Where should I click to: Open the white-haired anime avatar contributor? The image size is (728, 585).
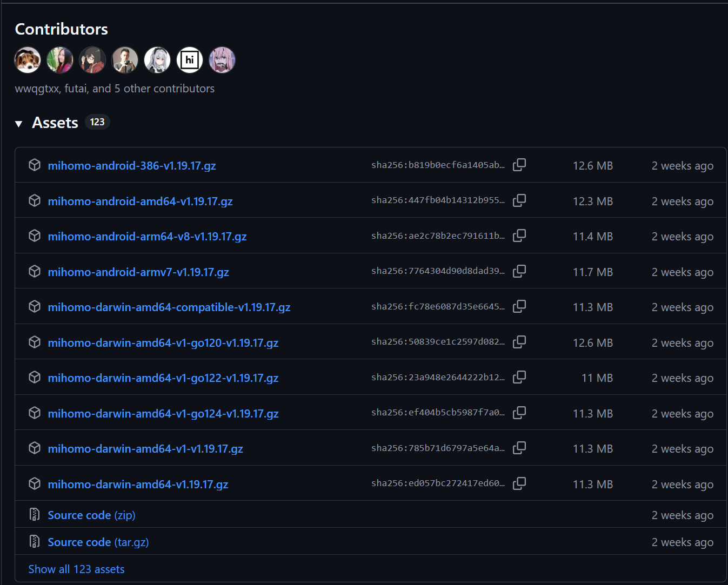pos(157,60)
